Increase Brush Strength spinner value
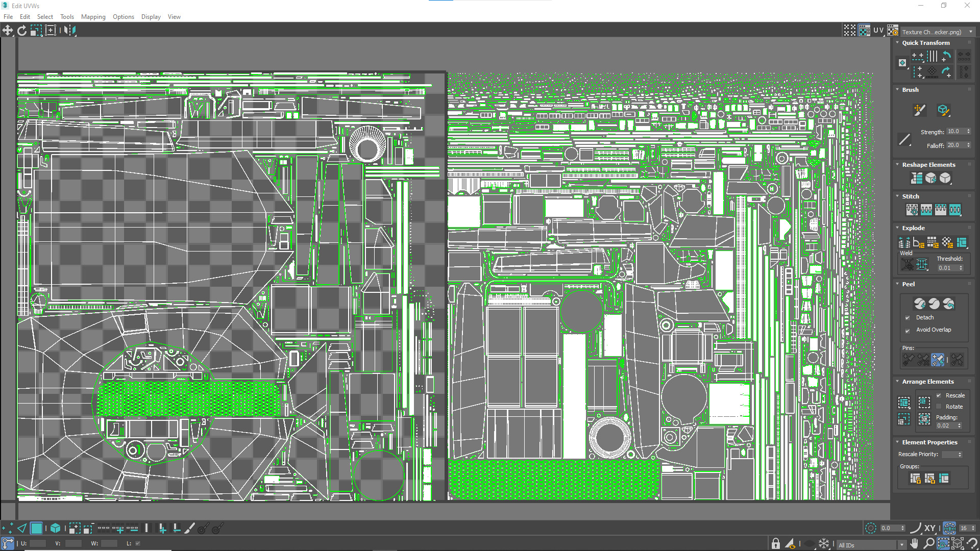 click(968, 130)
